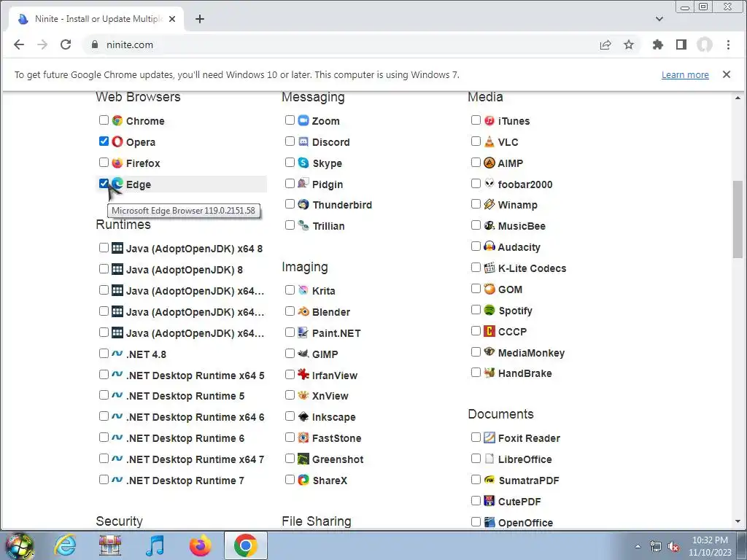Open the tab search dropdown arrow
747x560 pixels.
point(659,19)
